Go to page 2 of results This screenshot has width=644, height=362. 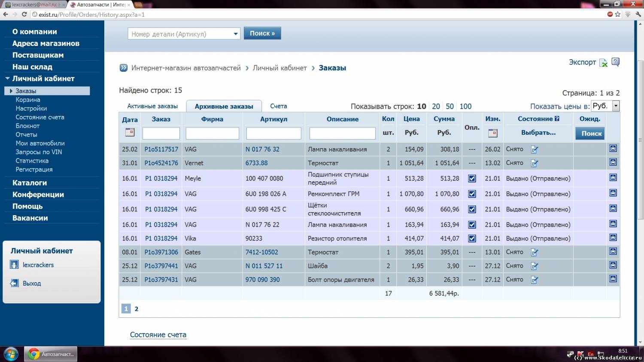(x=137, y=309)
